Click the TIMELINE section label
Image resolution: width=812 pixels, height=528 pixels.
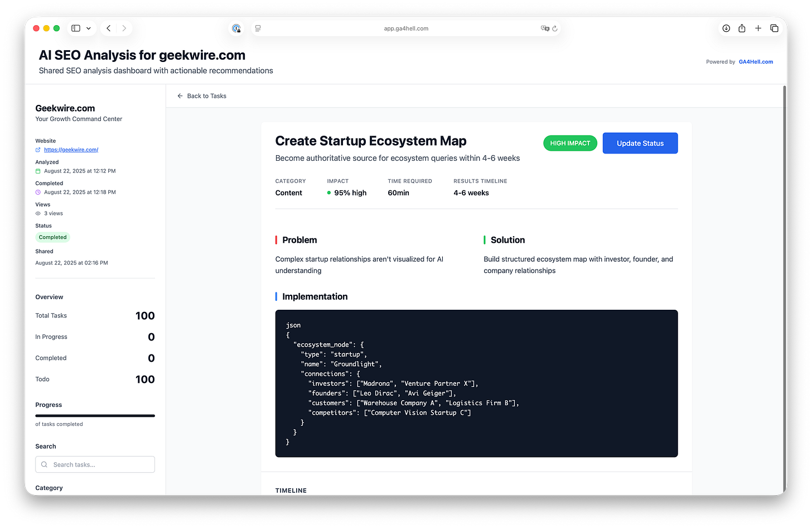(291, 490)
